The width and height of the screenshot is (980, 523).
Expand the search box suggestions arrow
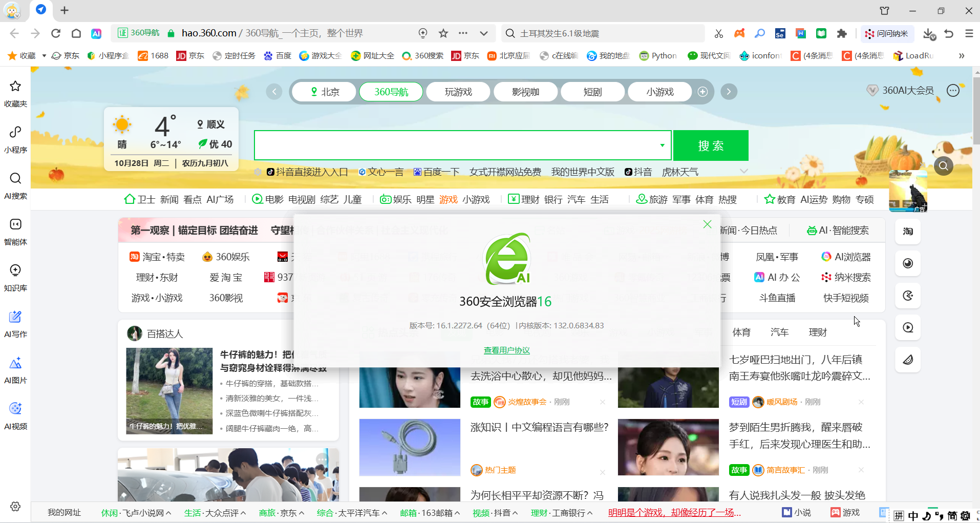[662, 145]
